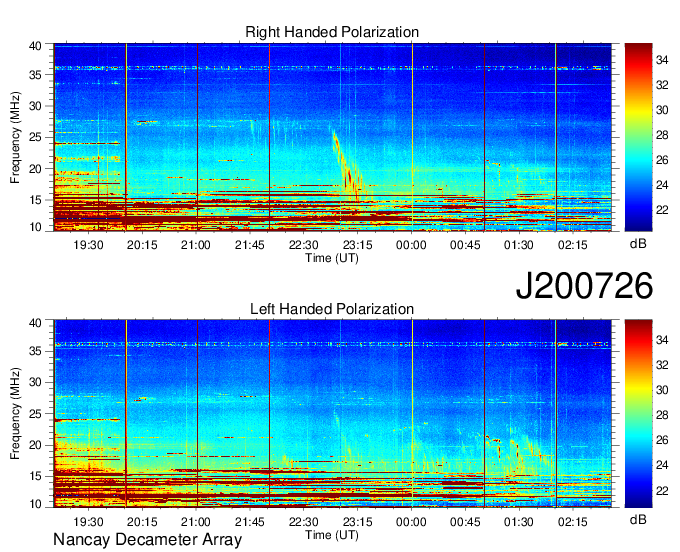The height and width of the screenshot is (552, 680).
Task: Click dB unit under Right Handed colorbar
Action: tap(638, 244)
